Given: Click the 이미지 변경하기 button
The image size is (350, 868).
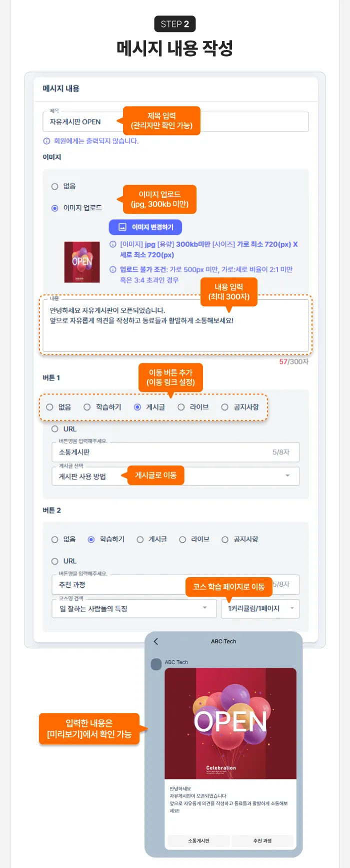Looking at the screenshot, I should click(145, 227).
